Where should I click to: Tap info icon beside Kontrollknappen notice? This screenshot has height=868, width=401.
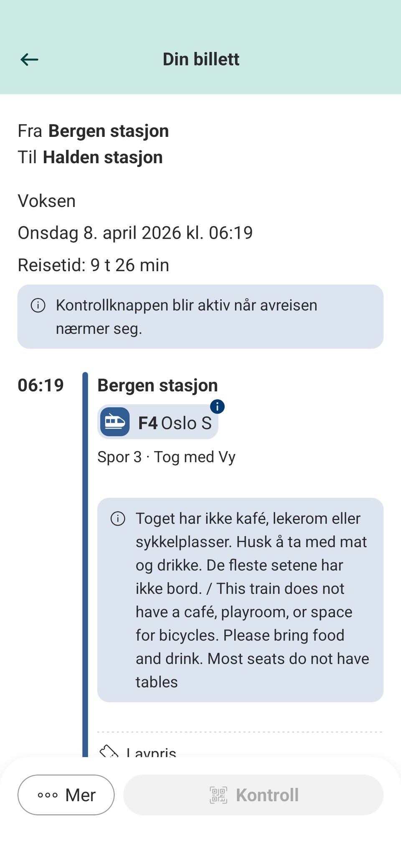coord(38,305)
